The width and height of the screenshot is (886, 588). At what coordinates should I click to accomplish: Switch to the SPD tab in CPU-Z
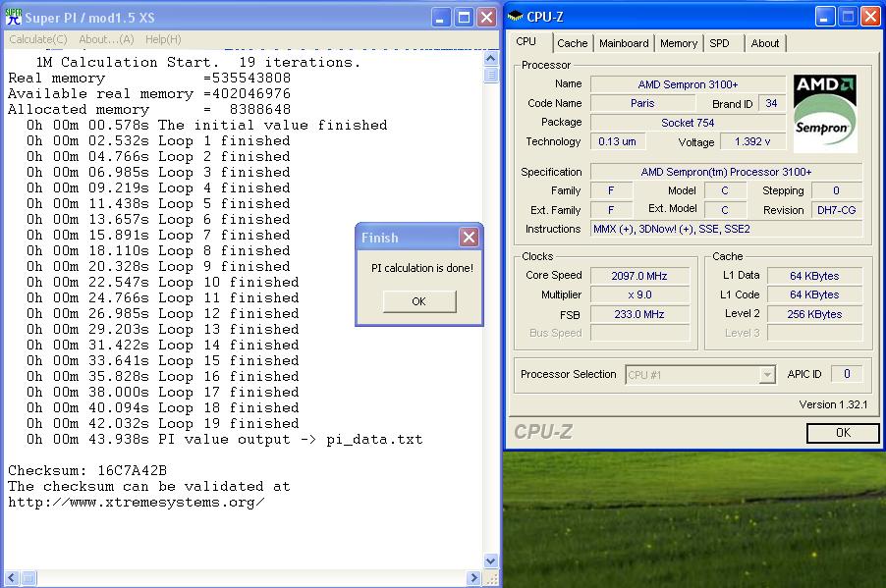pos(719,43)
